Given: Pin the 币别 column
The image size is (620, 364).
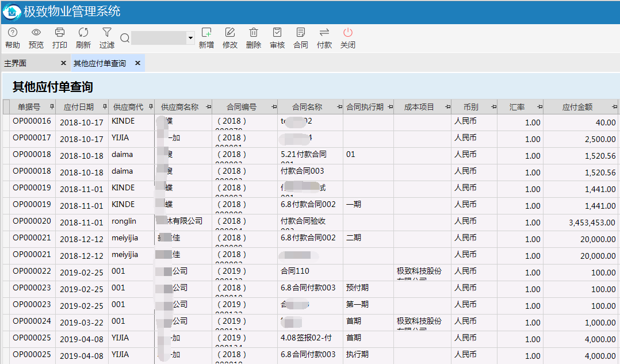Looking at the screenshot, I should (x=493, y=107).
